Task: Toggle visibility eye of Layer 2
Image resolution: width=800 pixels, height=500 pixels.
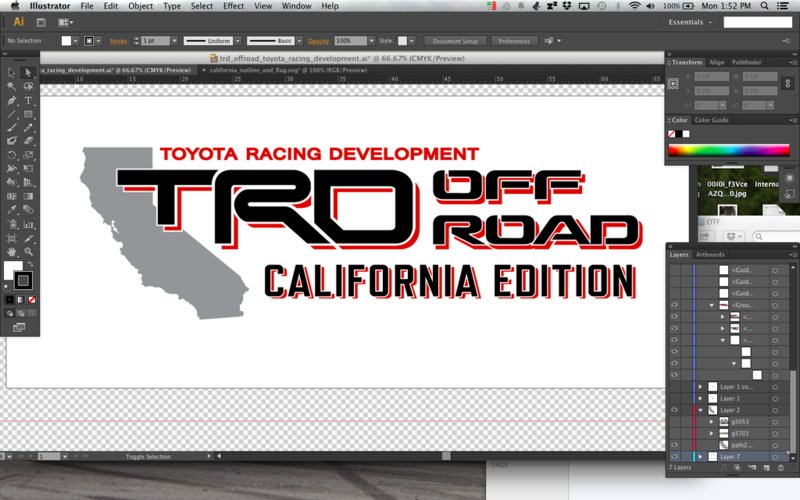Action: pos(674,410)
